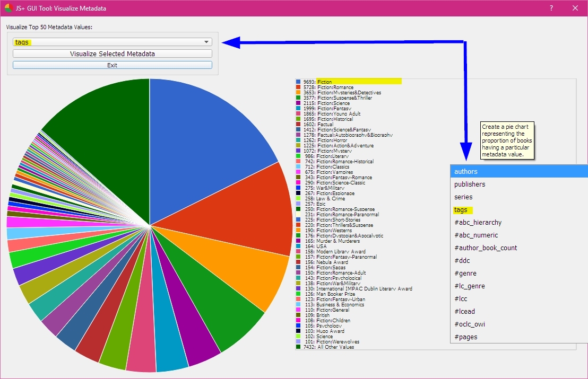This screenshot has height=379, width=588.
Task: Click legend entry 1602: Factual
Action: pos(318,125)
